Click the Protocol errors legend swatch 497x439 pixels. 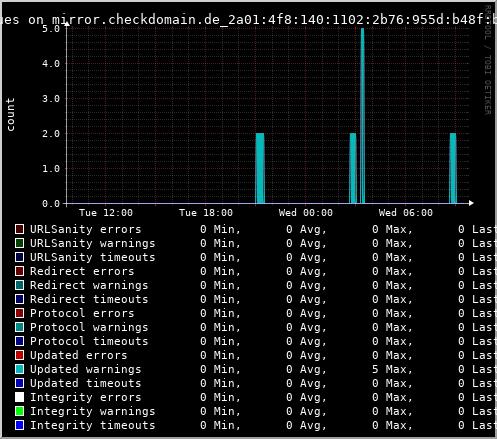coord(19,313)
